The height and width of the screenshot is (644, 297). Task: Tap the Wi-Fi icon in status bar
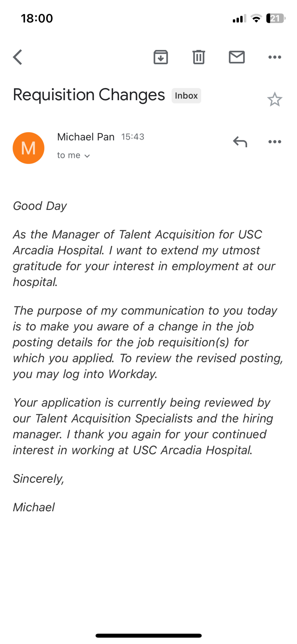tap(256, 18)
